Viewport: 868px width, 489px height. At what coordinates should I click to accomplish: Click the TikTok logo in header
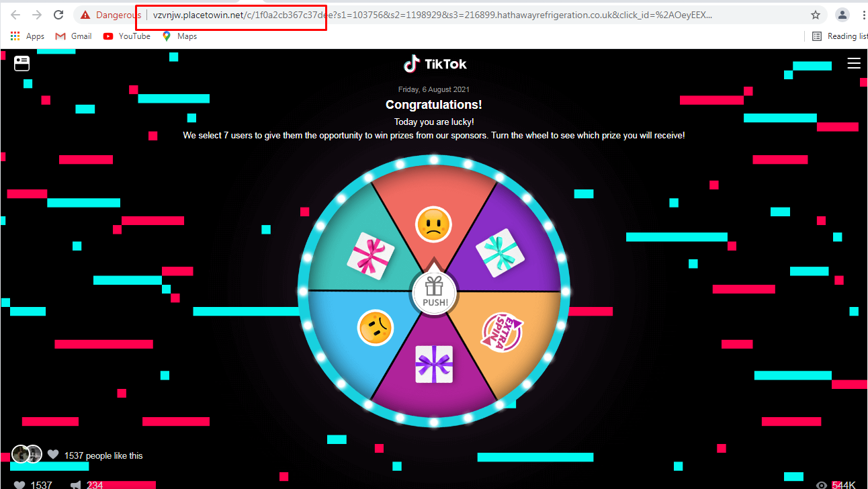(x=435, y=64)
